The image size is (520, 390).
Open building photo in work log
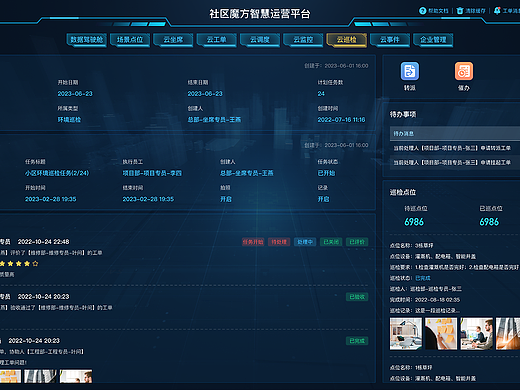pos(40,376)
